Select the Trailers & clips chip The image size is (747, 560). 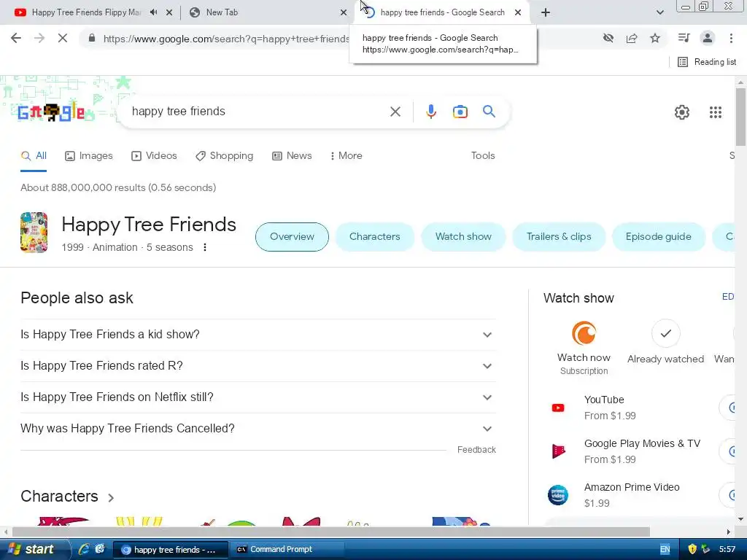click(x=559, y=237)
